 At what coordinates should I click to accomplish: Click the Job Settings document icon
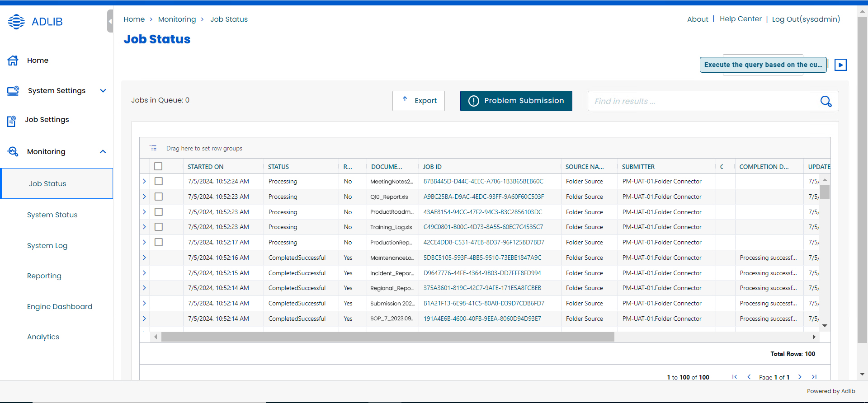12,121
